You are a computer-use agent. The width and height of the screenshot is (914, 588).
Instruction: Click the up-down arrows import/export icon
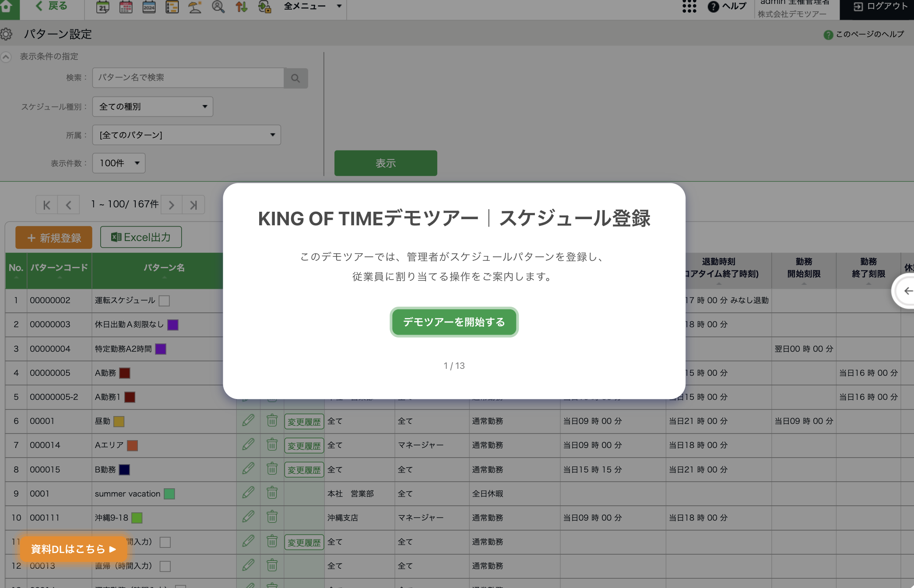pos(241,7)
